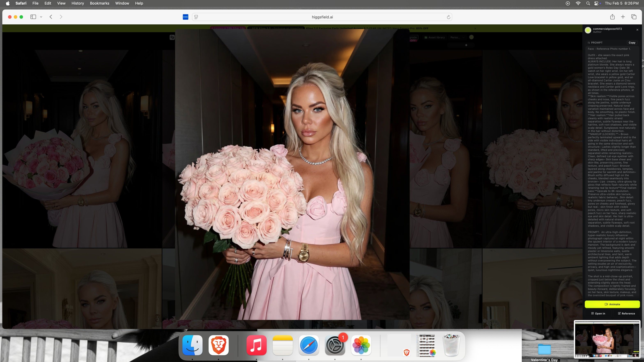Click the higgsfield.ai address bar
The height and width of the screenshot is (362, 644).
(322, 17)
